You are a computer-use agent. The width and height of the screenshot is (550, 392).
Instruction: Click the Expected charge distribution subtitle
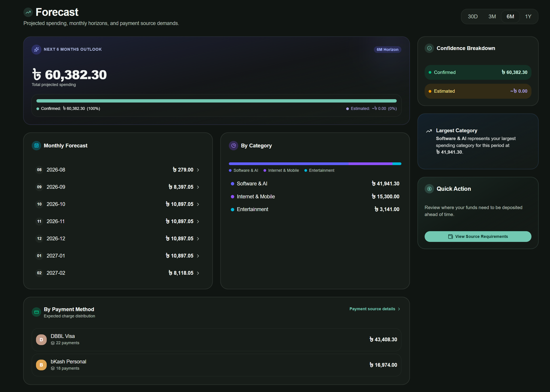click(x=70, y=316)
